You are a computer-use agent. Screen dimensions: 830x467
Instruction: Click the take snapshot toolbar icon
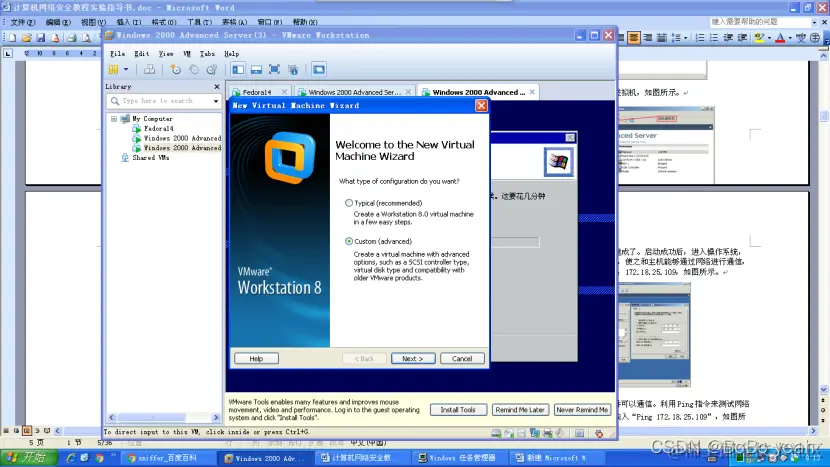[176, 69]
